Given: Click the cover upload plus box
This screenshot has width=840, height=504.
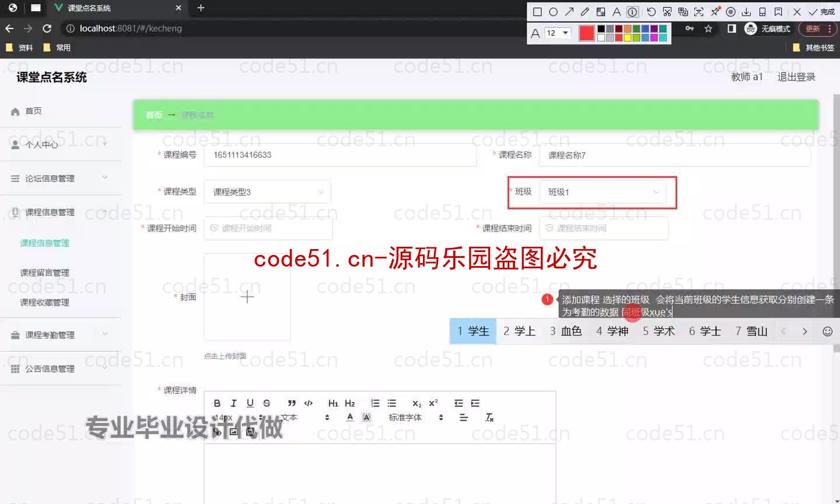Looking at the screenshot, I should click(247, 297).
